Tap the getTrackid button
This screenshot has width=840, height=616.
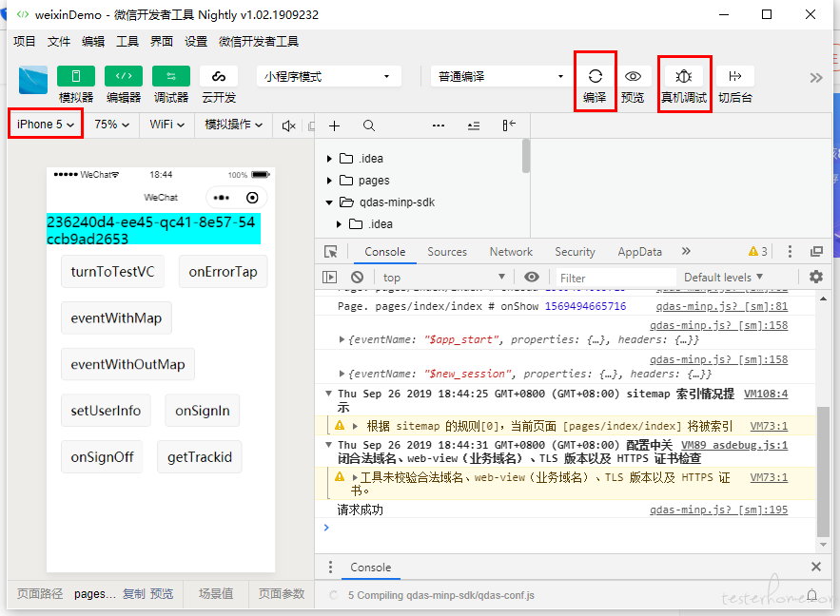click(199, 457)
